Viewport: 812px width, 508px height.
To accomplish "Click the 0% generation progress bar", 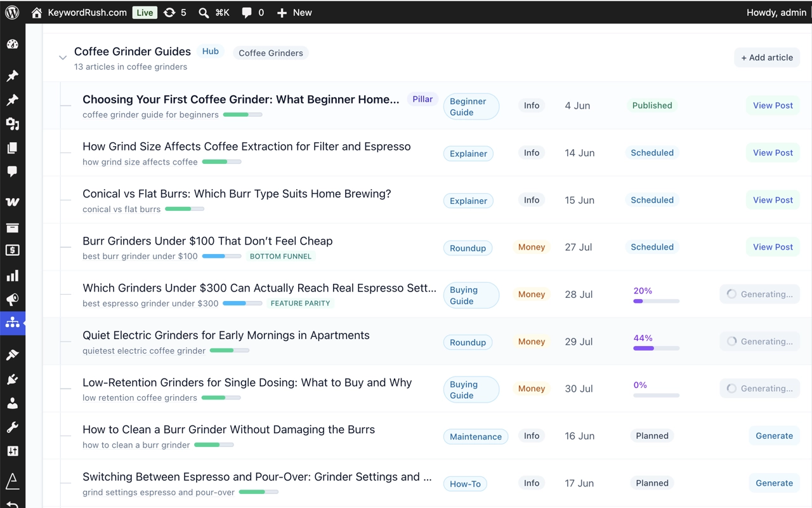I will 656,395.
